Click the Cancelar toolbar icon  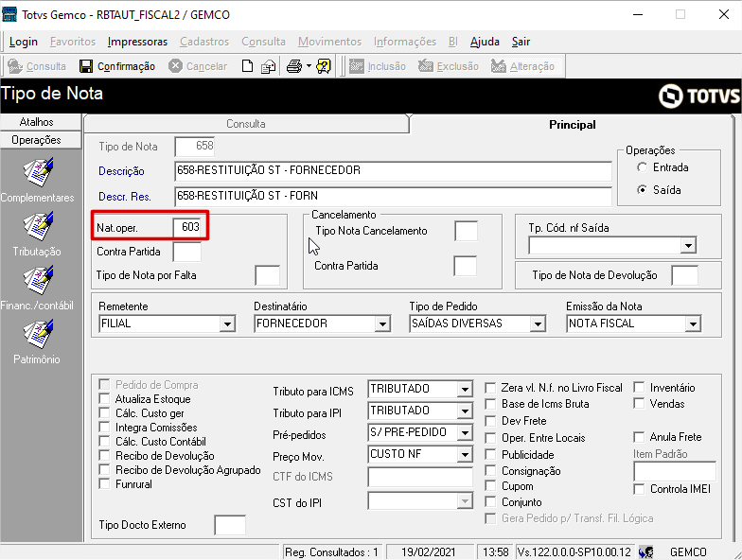175,66
